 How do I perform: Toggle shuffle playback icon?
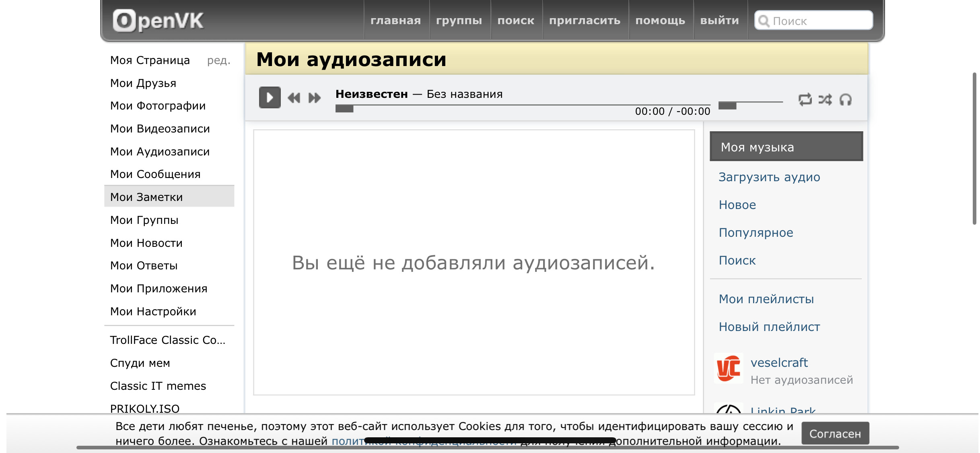pos(825,99)
